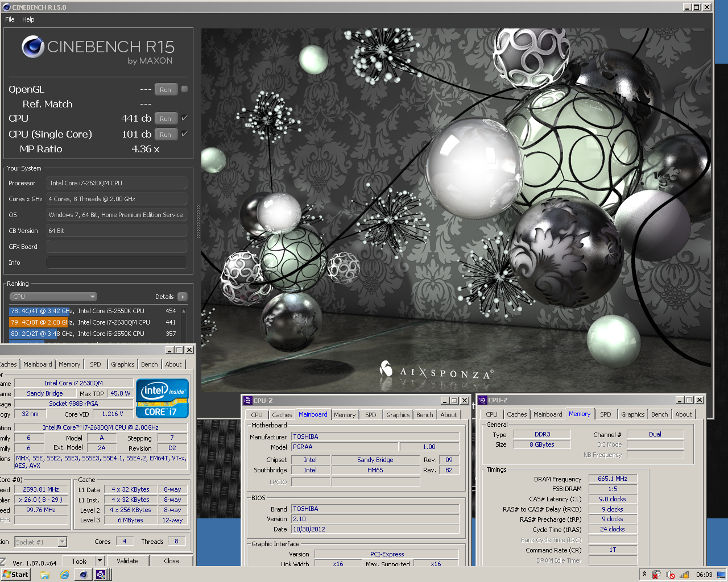Click the Info text field

117,263
